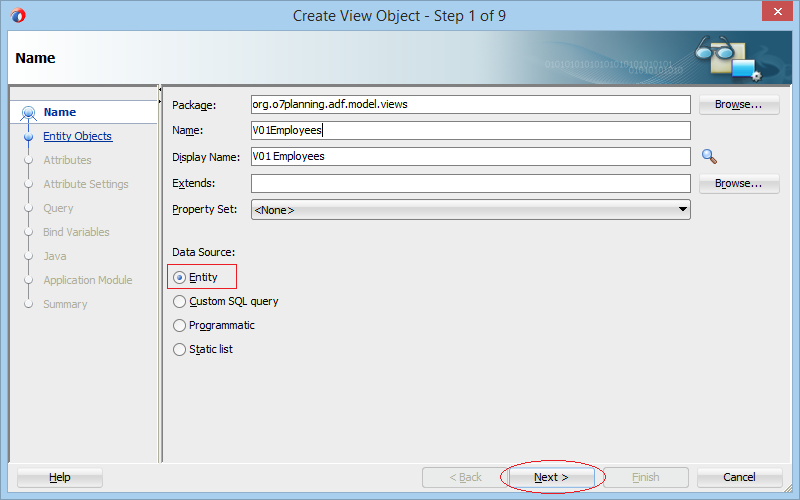Browse for a package

739,105
